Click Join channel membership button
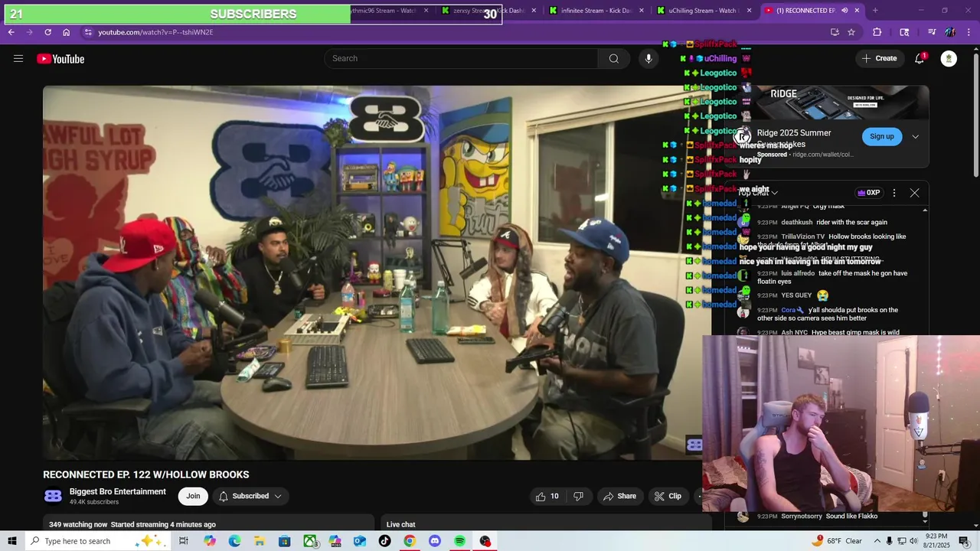 pos(193,497)
